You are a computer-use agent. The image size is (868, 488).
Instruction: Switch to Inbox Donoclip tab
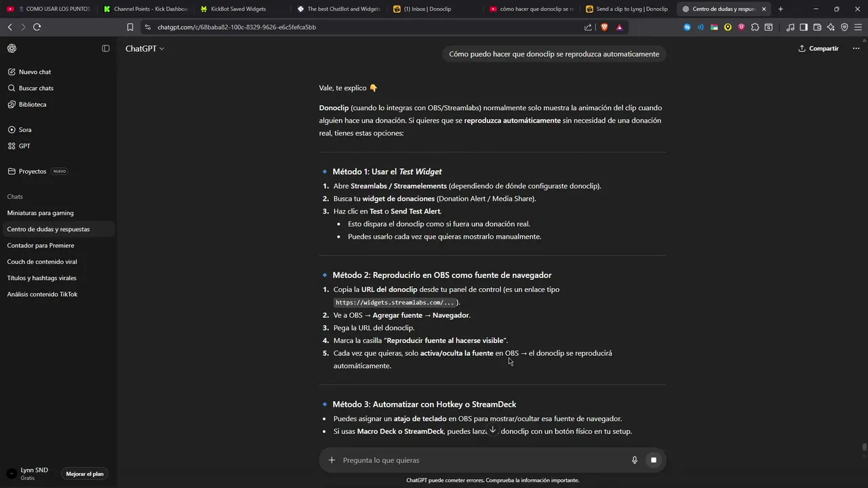point(436,9)
